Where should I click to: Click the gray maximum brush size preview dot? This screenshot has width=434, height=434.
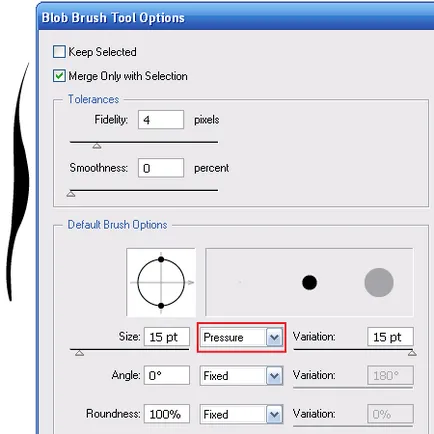(x=379, y=282)
